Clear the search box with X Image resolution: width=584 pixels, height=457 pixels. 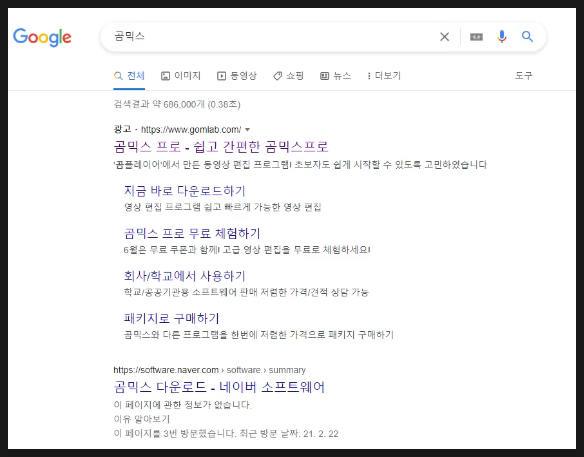click(x=444, y=37)
